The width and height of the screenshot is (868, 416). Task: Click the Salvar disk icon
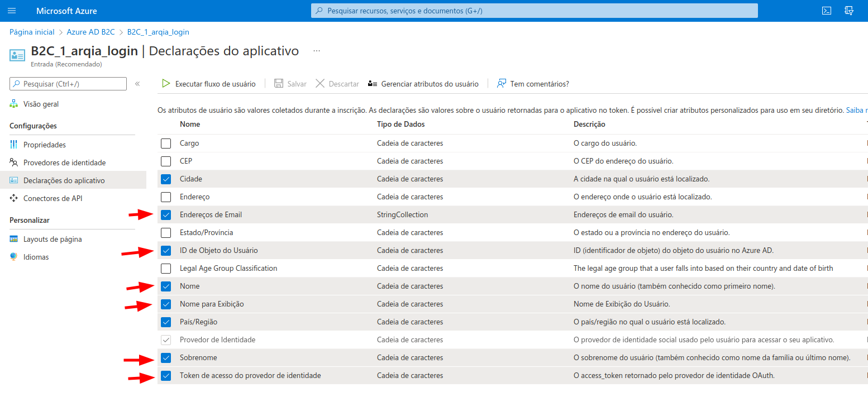pos(279,84)
